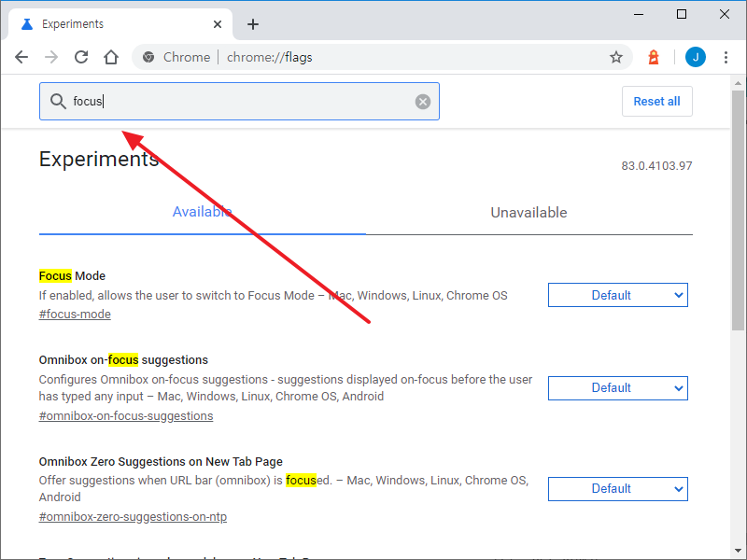Viewport: 747px width, 560px height.
Task: Open a new tab with plus button
Action: click(253, 24)
